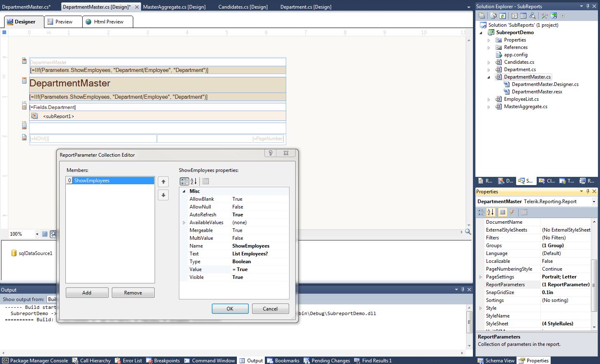
Task: Click the subReport1 item icon in designer
Action: pyautogui.click(x=35, y=116)
